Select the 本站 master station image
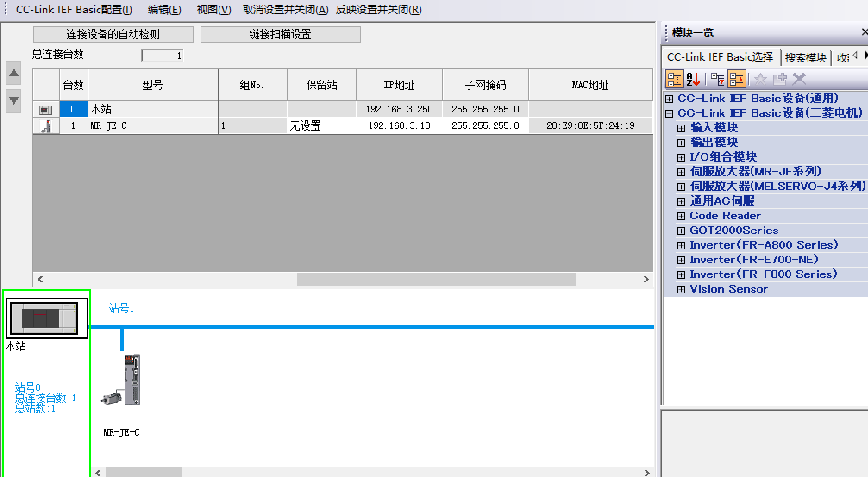The height and width of the screenshot is (477, 868). point(45,318)
